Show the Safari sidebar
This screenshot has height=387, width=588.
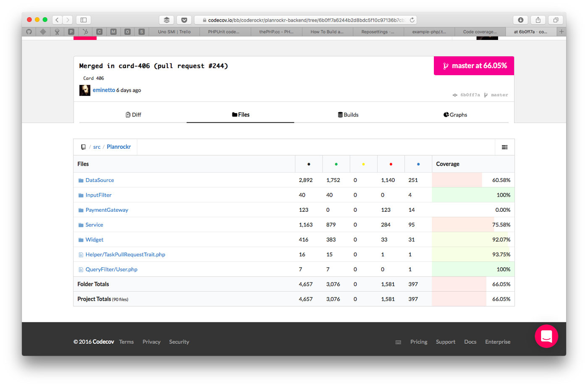coord(84,20)
